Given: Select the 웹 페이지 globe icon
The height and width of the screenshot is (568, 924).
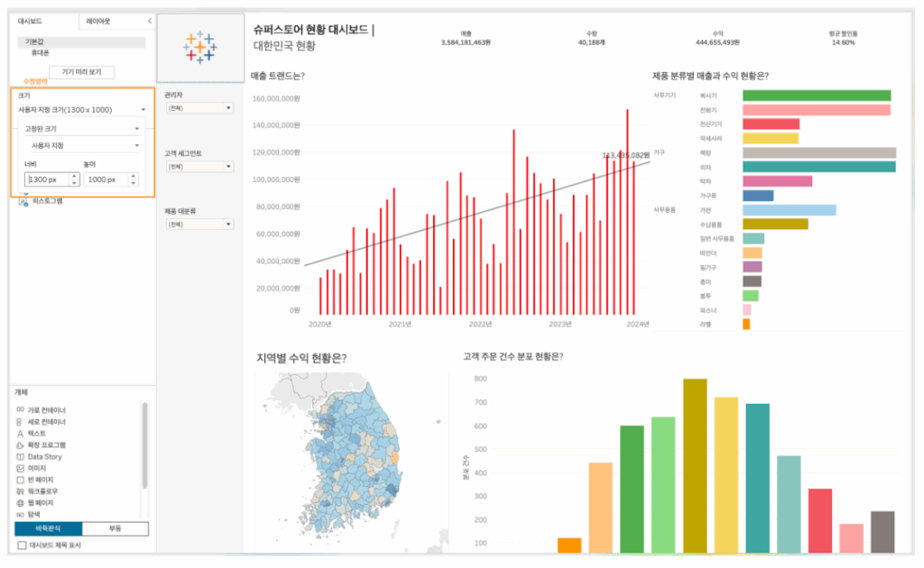Looking at the screenshot, I should [20, 503].
